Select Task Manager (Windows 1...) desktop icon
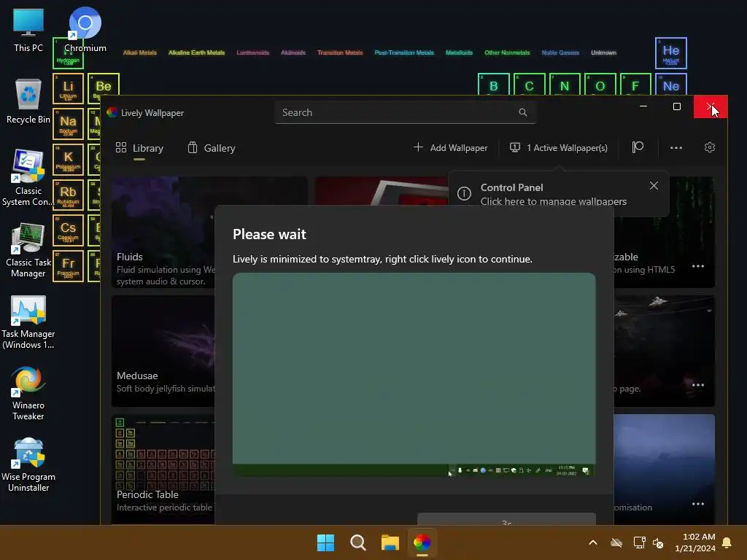The image size is (747, 560). coord(28,322)
